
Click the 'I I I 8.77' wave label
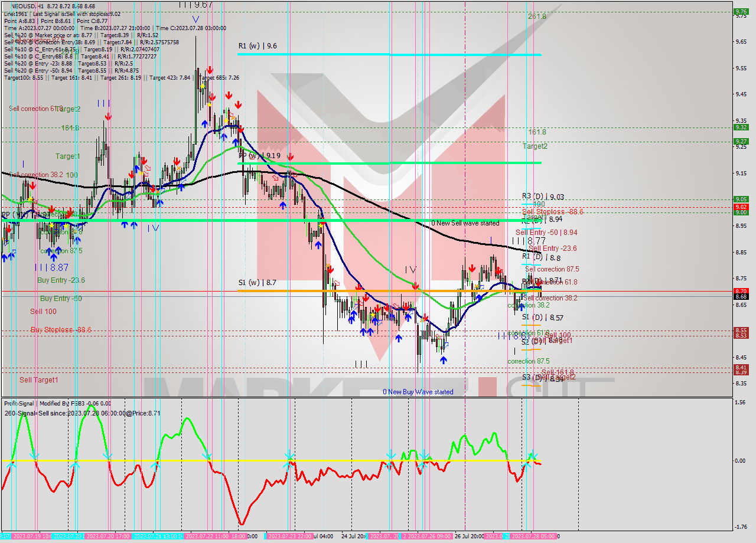pos(529,241)
